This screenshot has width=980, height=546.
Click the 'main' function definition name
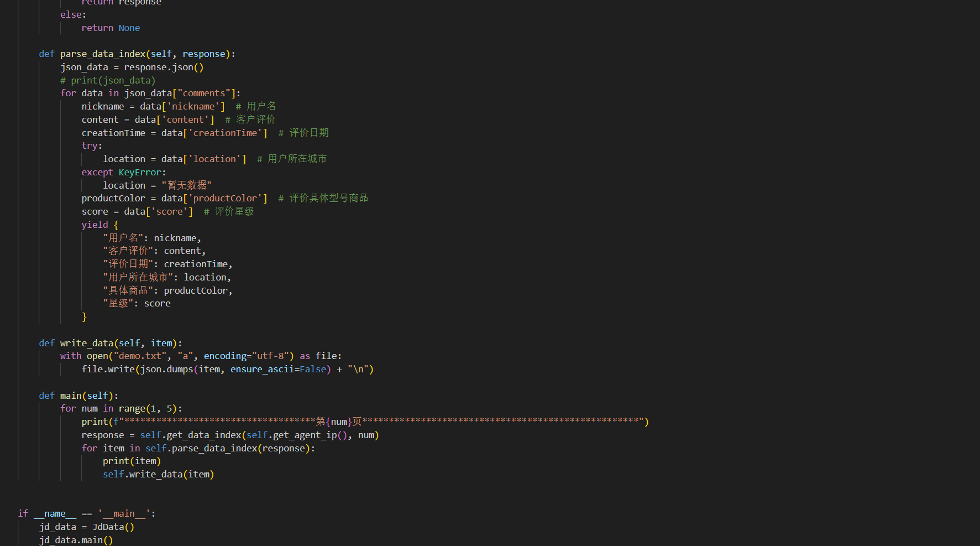tap(71, 396)
